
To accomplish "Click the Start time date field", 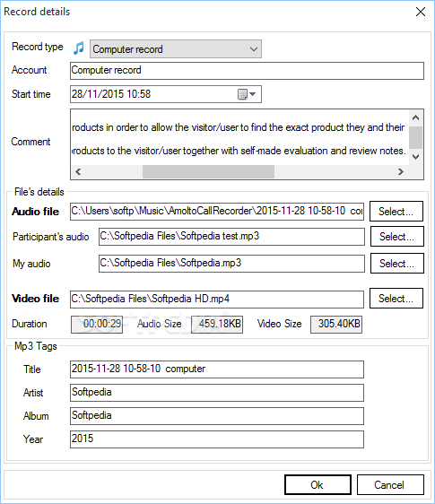I will click(166, 94).
